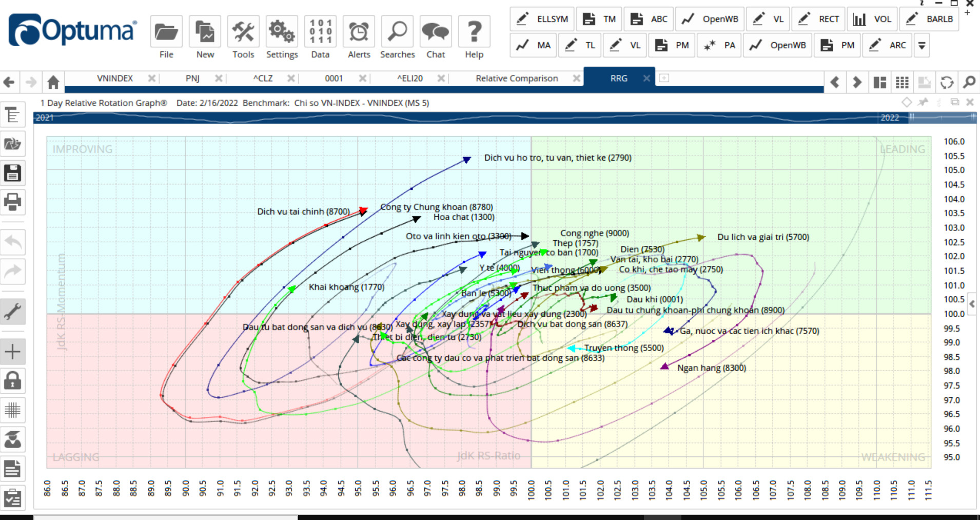Click the date range slider handle near 2022
Viewport: 980px width, 520px height.
pos(912,118)
